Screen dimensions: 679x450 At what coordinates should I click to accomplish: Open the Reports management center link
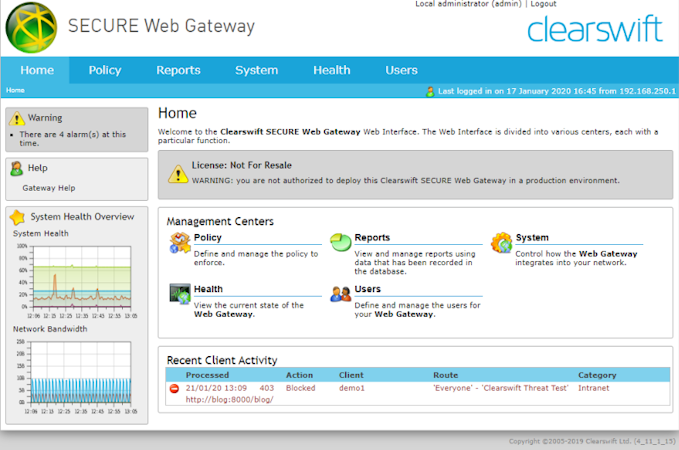[372, 237]
